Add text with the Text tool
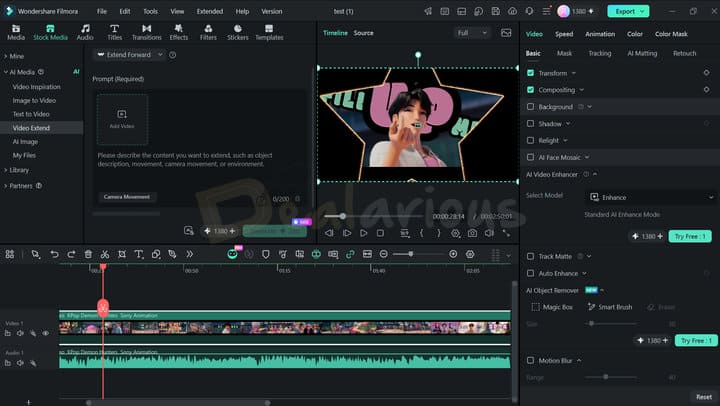Screen dimensions: 720x406 click(139, 254)
